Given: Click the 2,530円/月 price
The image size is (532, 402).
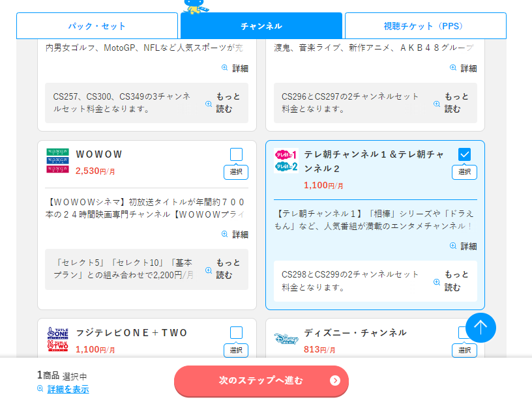Looking at the screenshot, I should [95, 171].
